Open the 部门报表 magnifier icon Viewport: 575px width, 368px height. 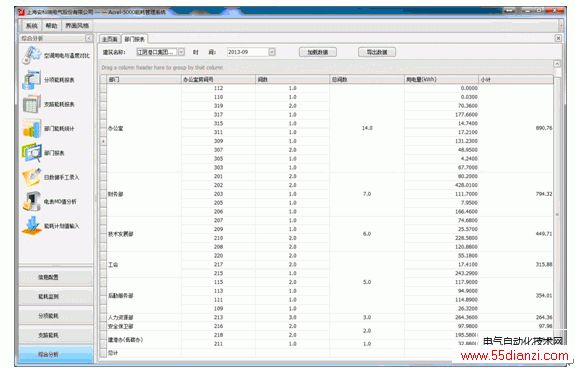(x=32, y=153)
